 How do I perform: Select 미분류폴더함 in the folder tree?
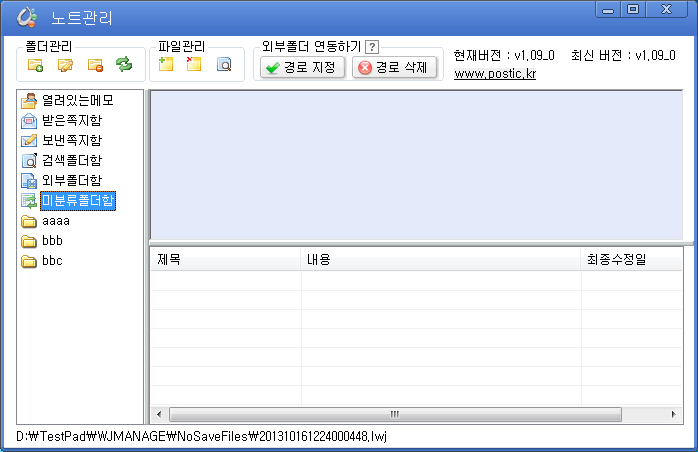(x=78, y=201)
